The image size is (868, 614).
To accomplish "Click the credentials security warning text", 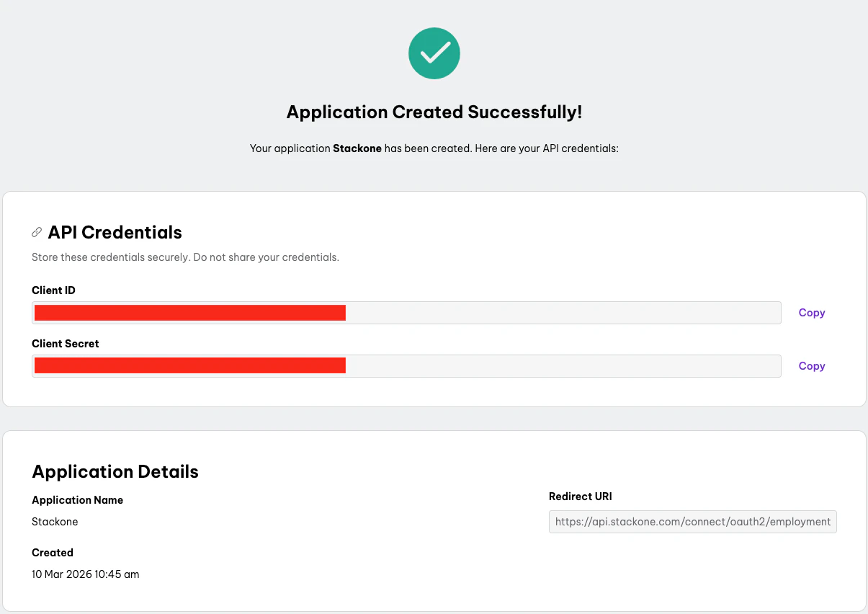I will pos(185,257).
